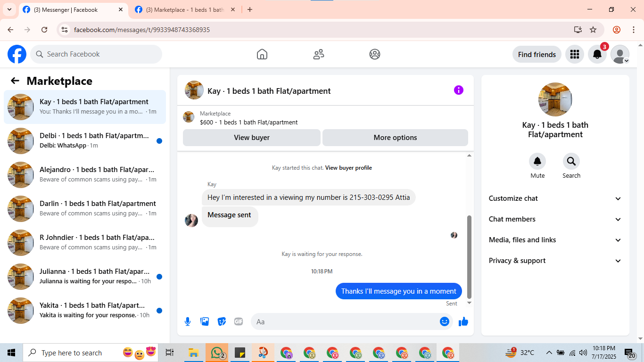Screen dimensions: 644x362
Task: Open File Explorer from the taskbar
Action: pos(193,353)
